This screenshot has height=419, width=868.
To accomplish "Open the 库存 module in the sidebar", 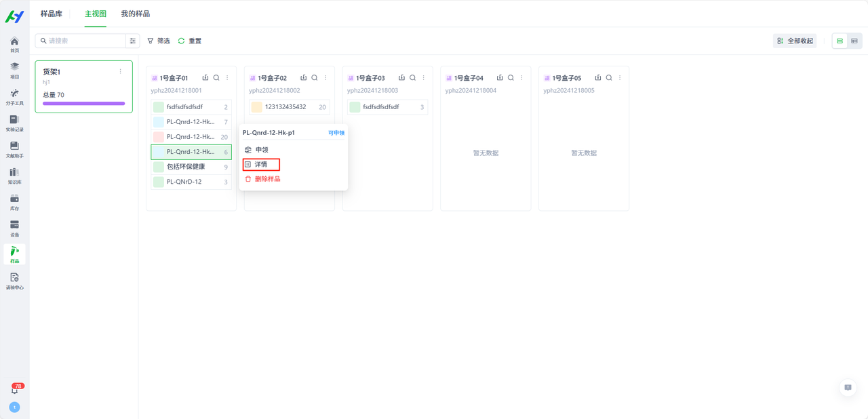I will (15, 202).
